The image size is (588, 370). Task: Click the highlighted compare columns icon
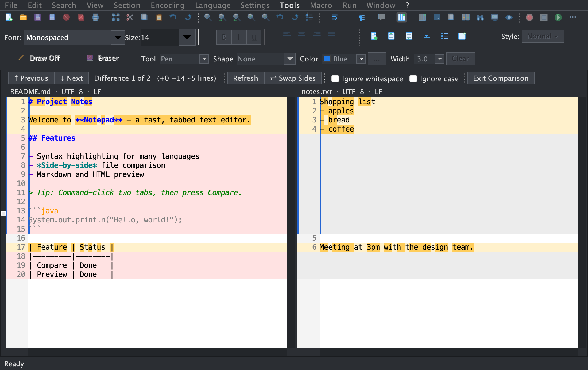tap(401, 17)
